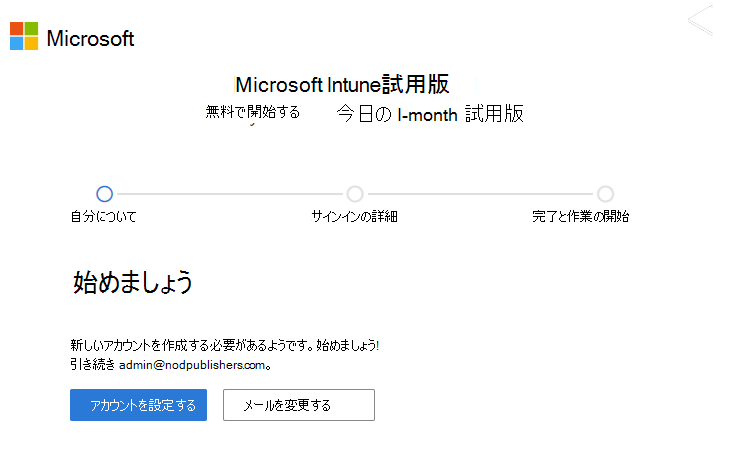Click the faint back chevron arrow
733x474 pixels.
pyautogui.click(x=700, y=21)
